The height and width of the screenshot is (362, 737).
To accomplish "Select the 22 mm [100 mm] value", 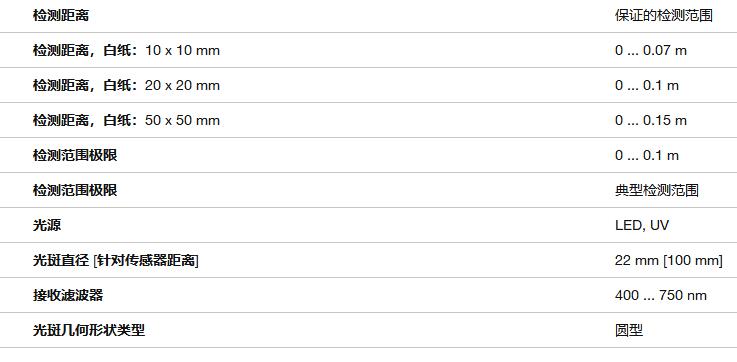I will point(668,260).
